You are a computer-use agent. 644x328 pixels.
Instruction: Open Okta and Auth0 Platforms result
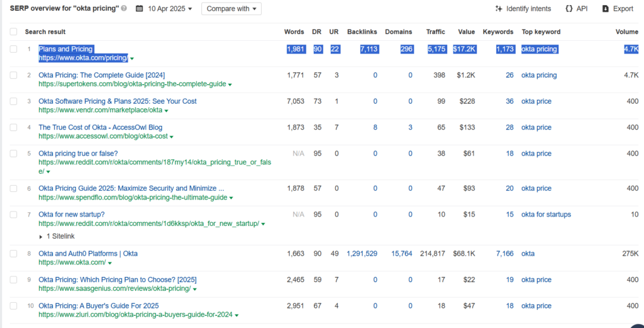pyautogui.click(x=88, y=254)
